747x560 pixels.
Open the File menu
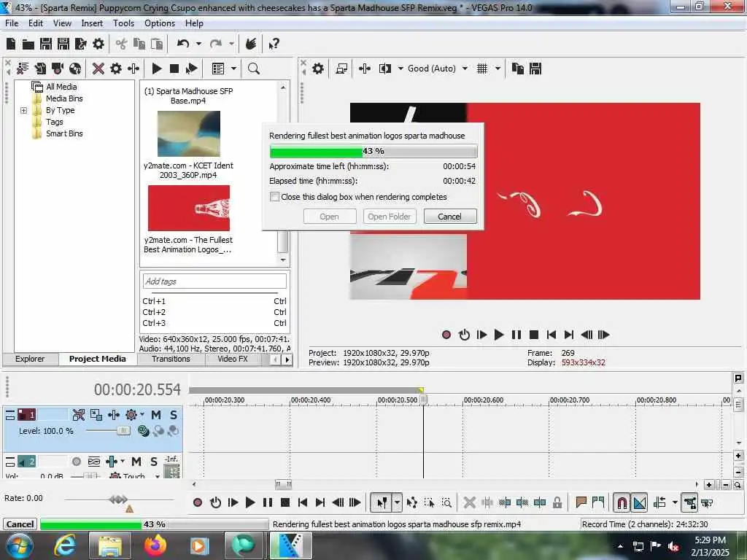12,23
